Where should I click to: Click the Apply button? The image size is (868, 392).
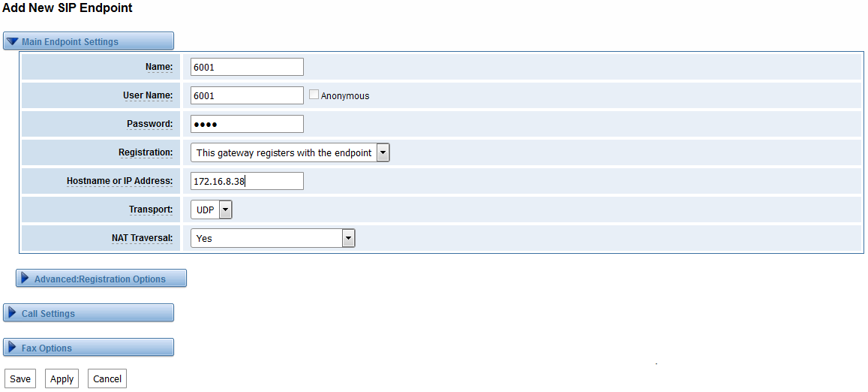pyautogui.click(x=62, y=378)
